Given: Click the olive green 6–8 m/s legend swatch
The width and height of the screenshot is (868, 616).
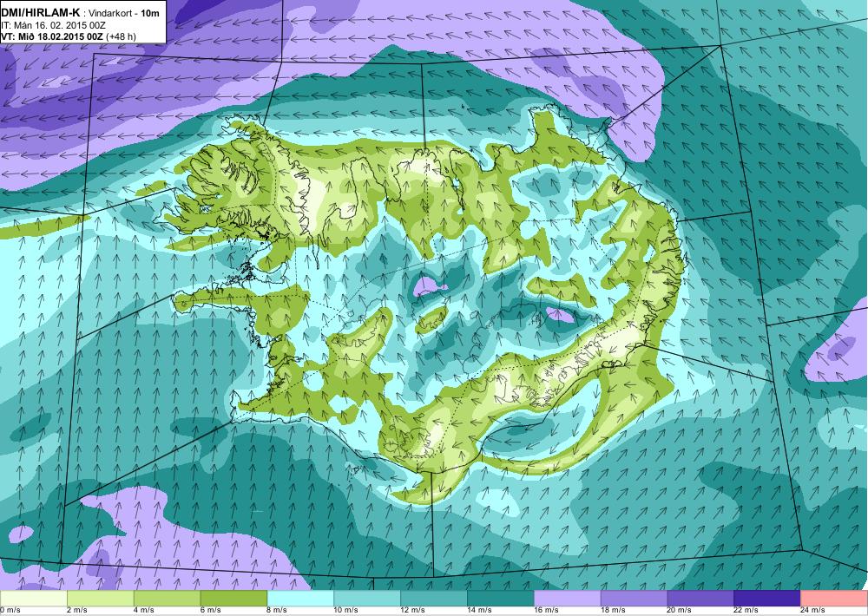Looking at the screenshot, I should click(233, 599).
